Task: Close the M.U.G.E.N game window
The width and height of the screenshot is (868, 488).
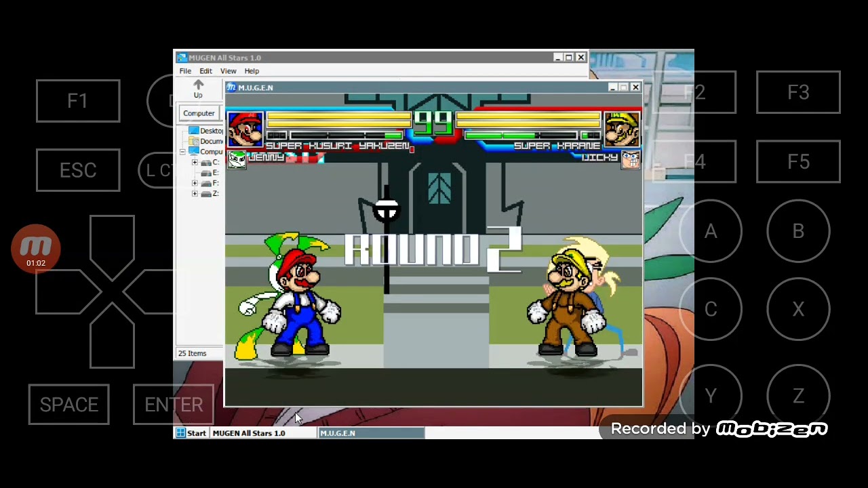Action: pos(635,87)
